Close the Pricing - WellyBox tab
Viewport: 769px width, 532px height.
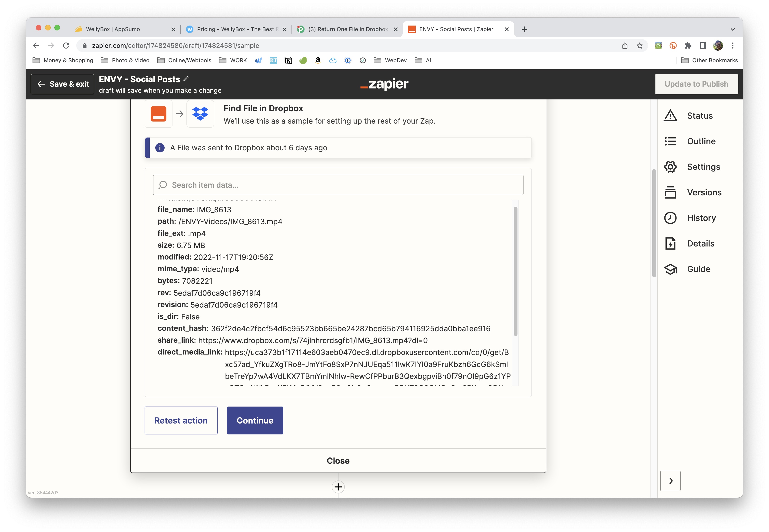284,29
